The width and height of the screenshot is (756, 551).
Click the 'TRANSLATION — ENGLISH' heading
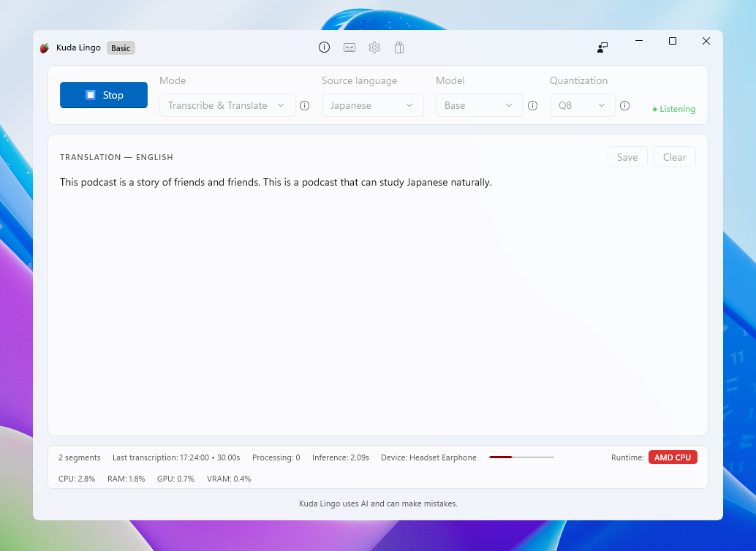(x=116, y=157)
